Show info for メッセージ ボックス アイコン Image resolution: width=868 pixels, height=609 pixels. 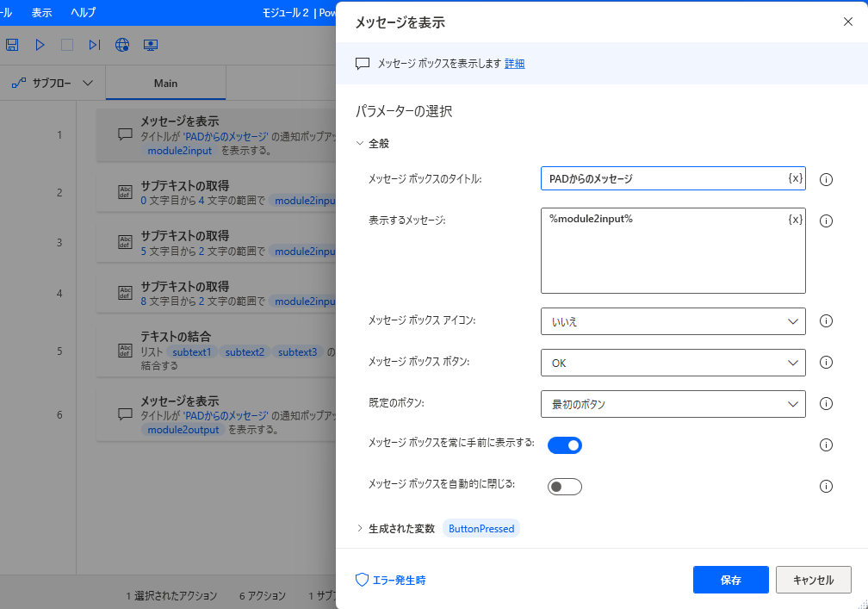click(x=826, y=321)
